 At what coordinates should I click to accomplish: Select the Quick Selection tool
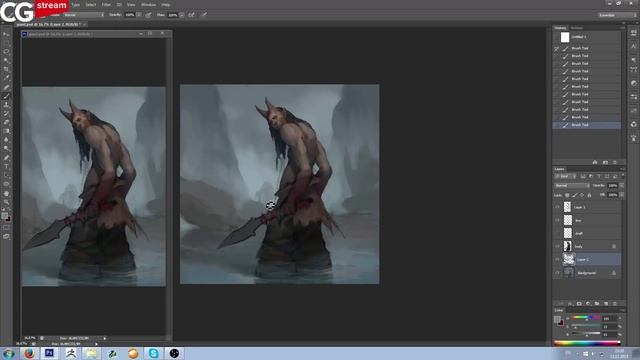[6, 60]
